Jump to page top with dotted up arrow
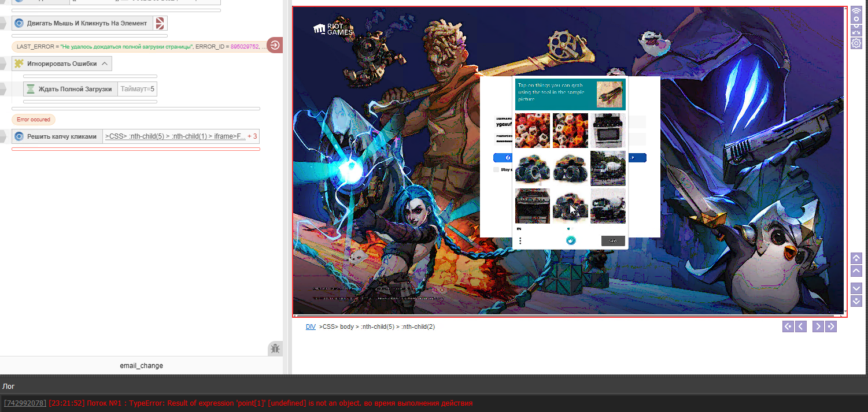Screen dimensions: 868x412 pos(856,258)
